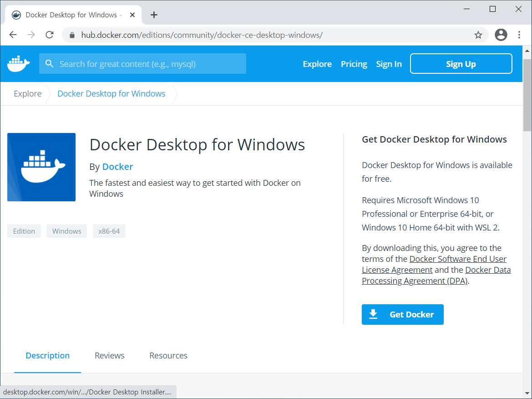Open the Docker Software End User License Agreement
Screen dimensions: 532x399
click(x=458, y=259)
